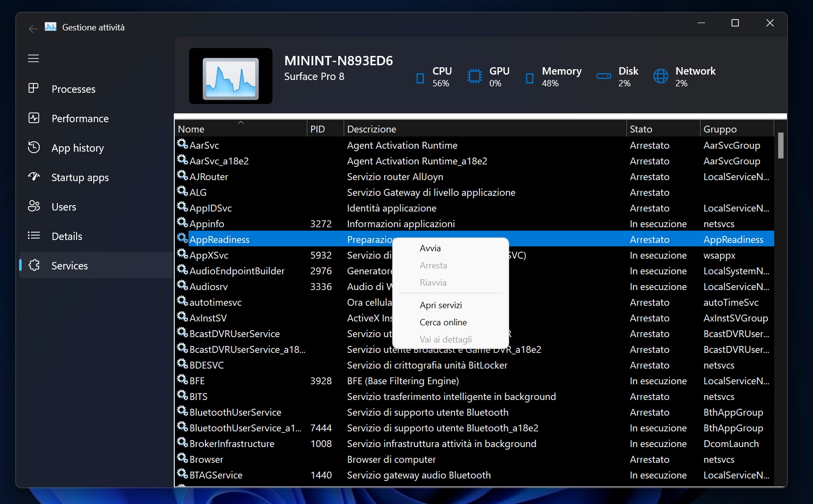Select the Users icon in sidebar

coord(33,206)
